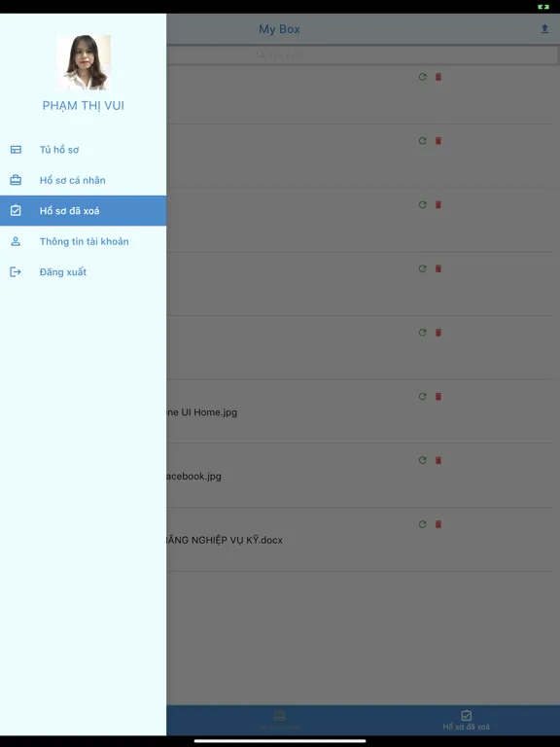Image resolution: width=560 pixels, height=747 pixels.
Task: Click the briefcase icon beside Hồ sơ cá nhân
Action: pos(16,180)
